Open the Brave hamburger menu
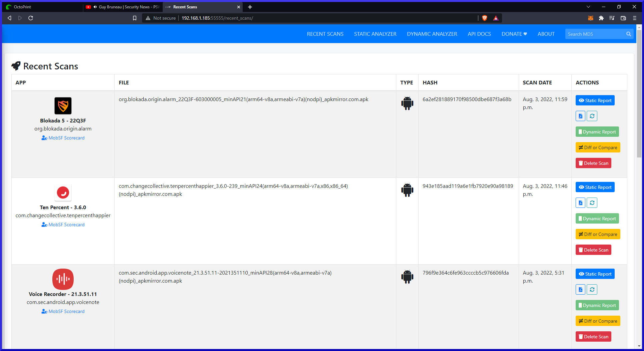This screenshot has height=351, width=644. (635, 18)
